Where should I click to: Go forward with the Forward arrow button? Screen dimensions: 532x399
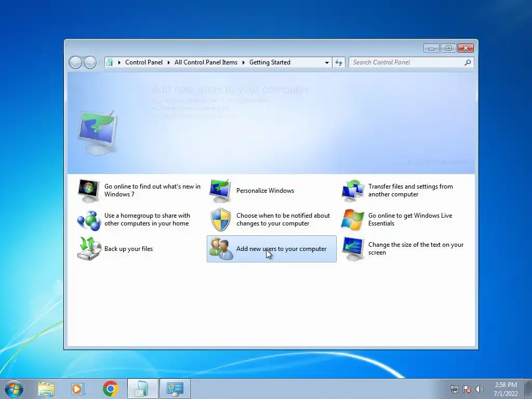(x=90, y=62)
